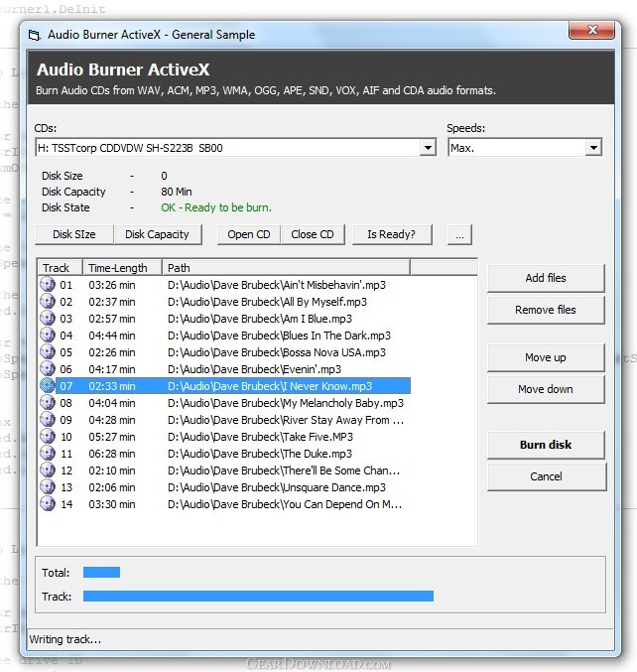Select the All By Myself.mp3 path

pos(267,302)
